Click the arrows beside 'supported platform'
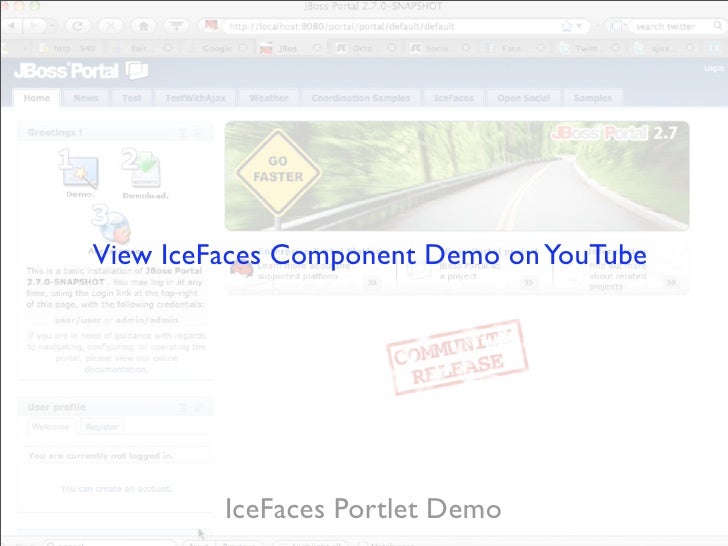 372,282
